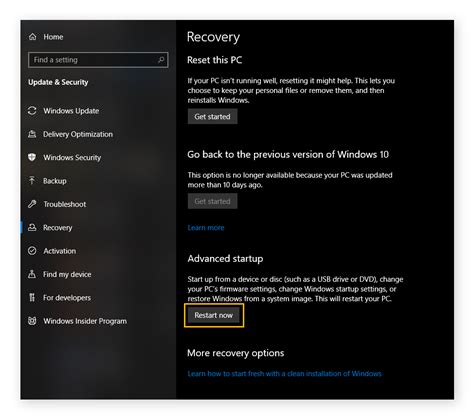
Task: Click the Advanced startup heading
Action: [x=225, y=259]
